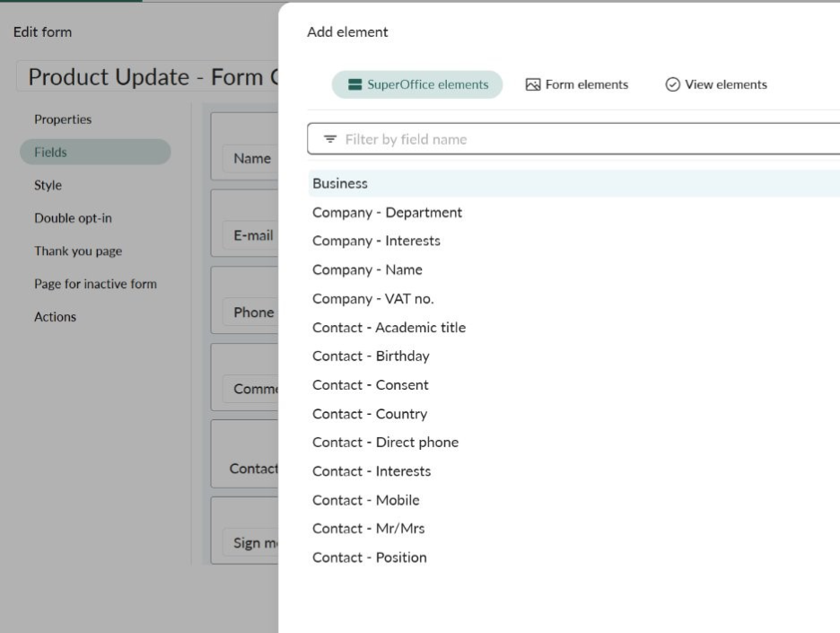Screen dimensions: 840x633
Task: Select the SuperOffice elements tab
Action: pyautogui.click(x=417, y=84)
